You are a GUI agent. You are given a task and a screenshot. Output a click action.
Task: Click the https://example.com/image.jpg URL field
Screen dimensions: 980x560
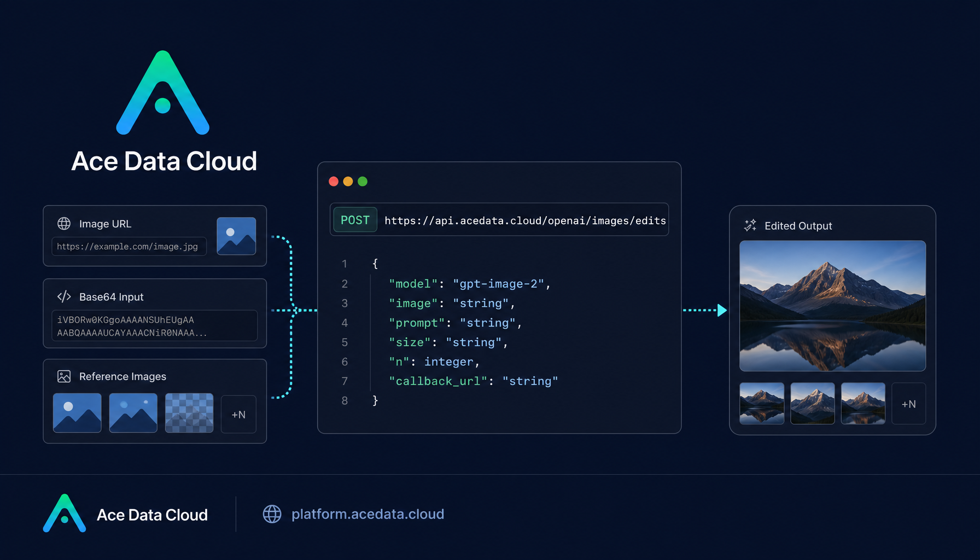[129, 247]
